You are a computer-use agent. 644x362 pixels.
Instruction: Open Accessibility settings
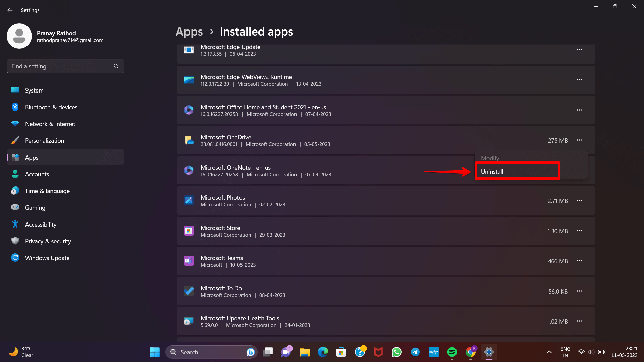click(65, 224)
